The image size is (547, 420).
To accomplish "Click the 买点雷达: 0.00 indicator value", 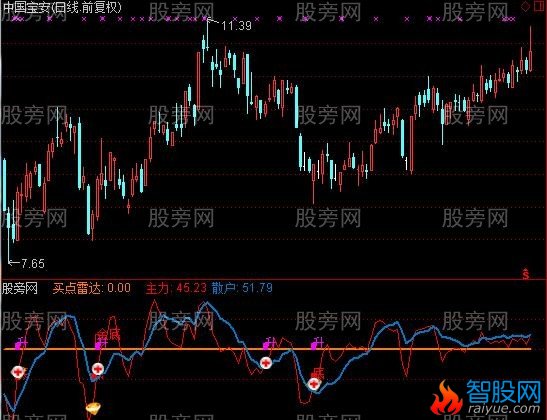I will click(92, 288).
